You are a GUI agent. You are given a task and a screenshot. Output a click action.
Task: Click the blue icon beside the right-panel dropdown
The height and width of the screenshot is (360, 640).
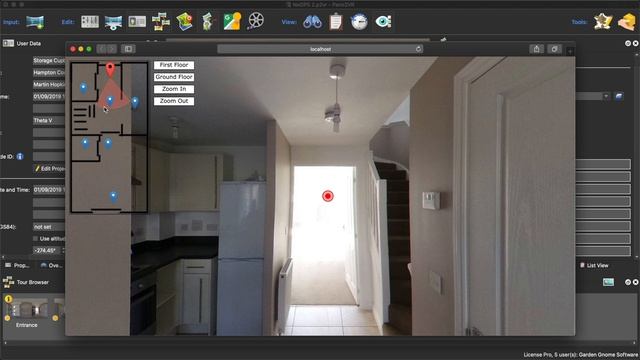tap(619, 96)
